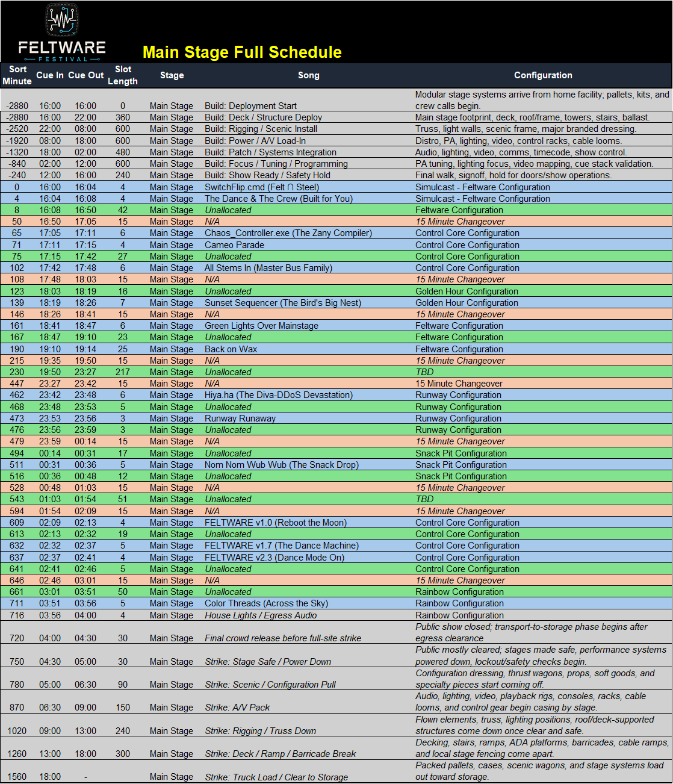
Task: Select song 'Chaos_Controller.exe (The Zany Compiler)'
Action: (x=288, y=233)
